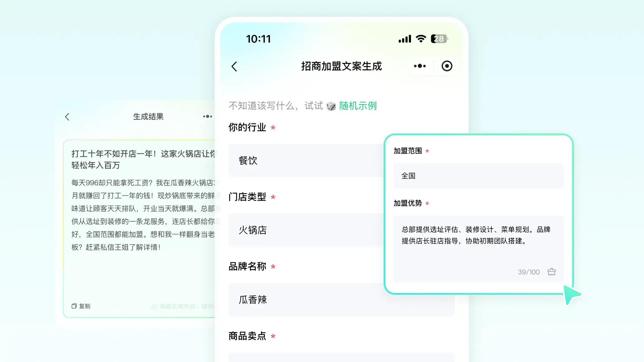
Task: Click the 生成结果 title
Action: pyautogui.click(x=148, y=117)
